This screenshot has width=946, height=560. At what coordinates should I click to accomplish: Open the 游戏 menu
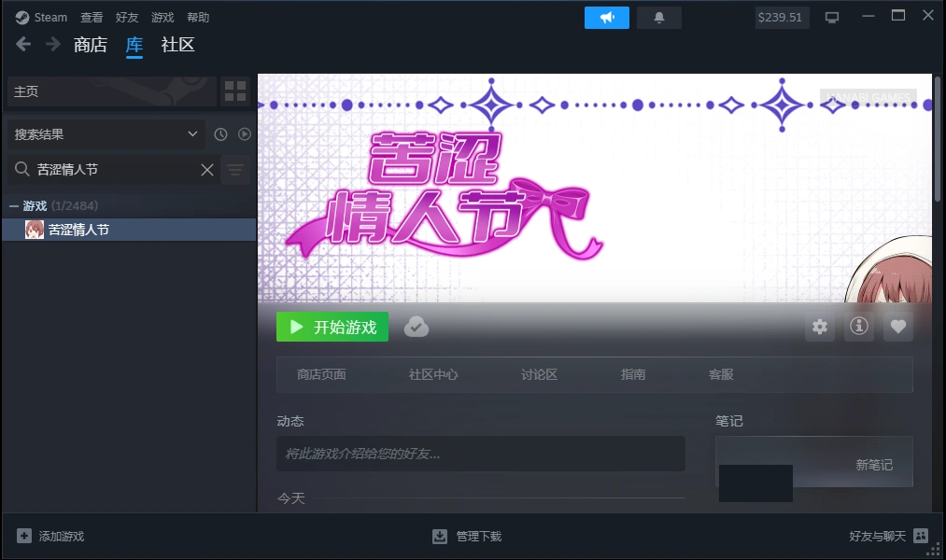coord(162,18)
